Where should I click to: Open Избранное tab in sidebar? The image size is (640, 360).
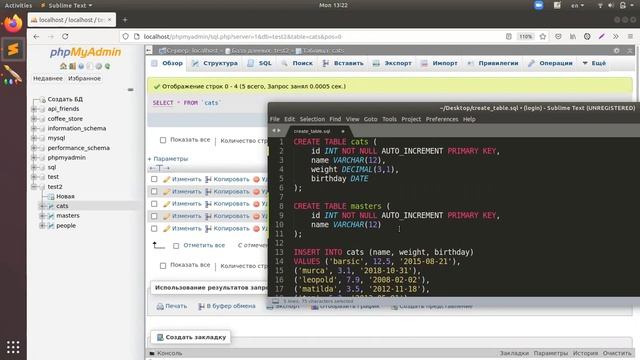pyautogui.click(x=84, y=78)
